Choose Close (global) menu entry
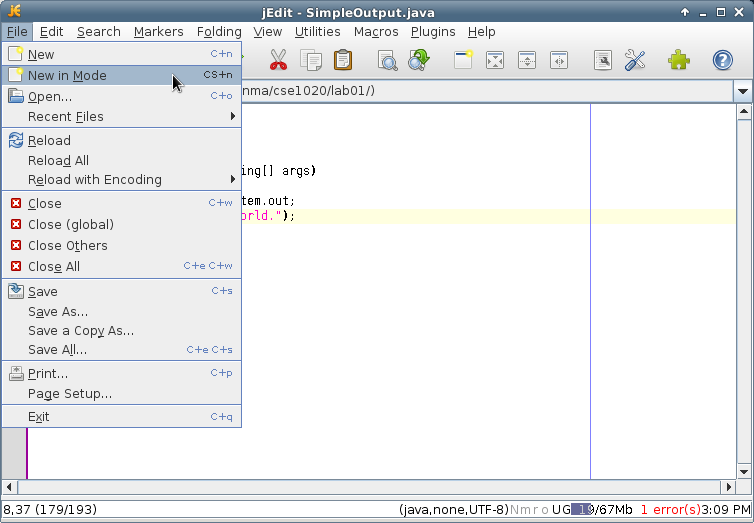 pos(122,224)
